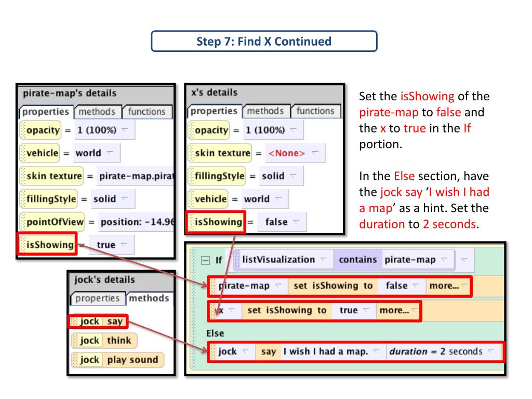This screenshot has width=532, height=399.
Task: Click pirate-map's skin texture property tile
Action: [x=51, y=176]
